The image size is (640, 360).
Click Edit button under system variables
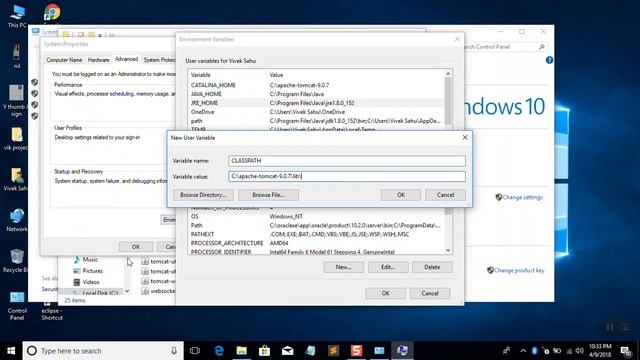click(x=388, y=267)
